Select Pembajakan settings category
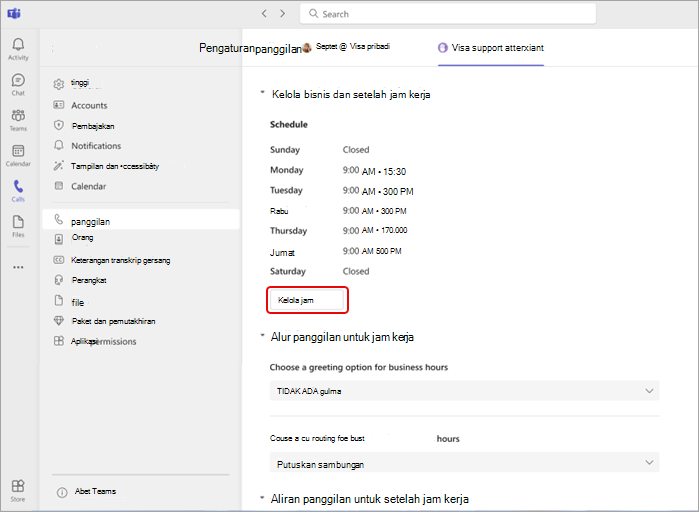699x512 pixels. [93, 126]
